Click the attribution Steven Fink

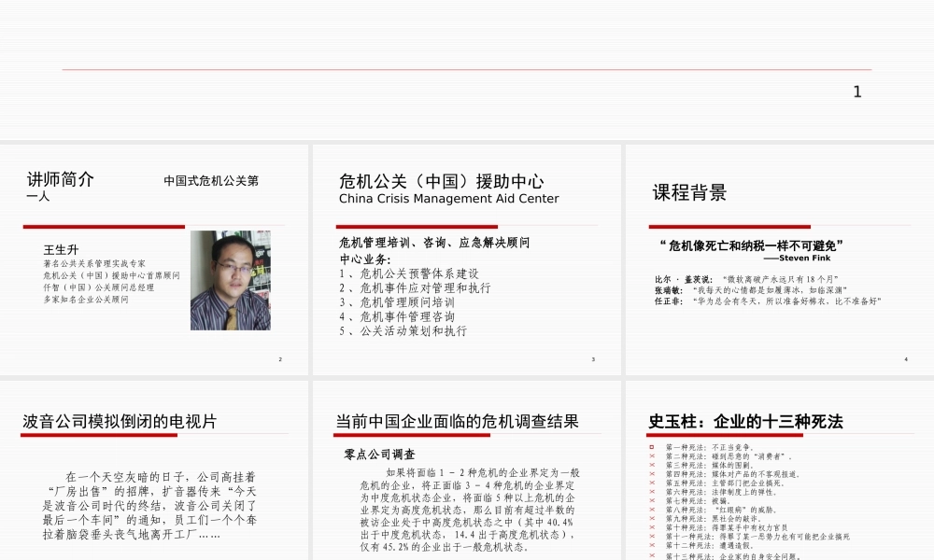[x=797, y=259]
